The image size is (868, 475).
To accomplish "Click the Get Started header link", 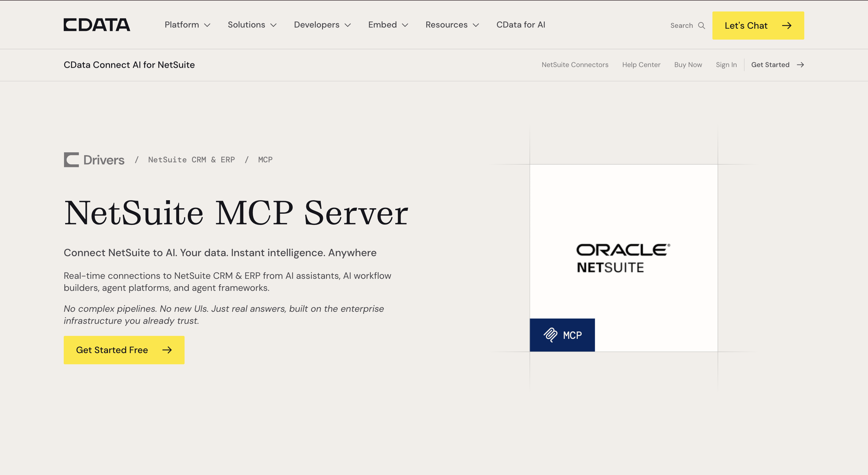I will point(778,65).
